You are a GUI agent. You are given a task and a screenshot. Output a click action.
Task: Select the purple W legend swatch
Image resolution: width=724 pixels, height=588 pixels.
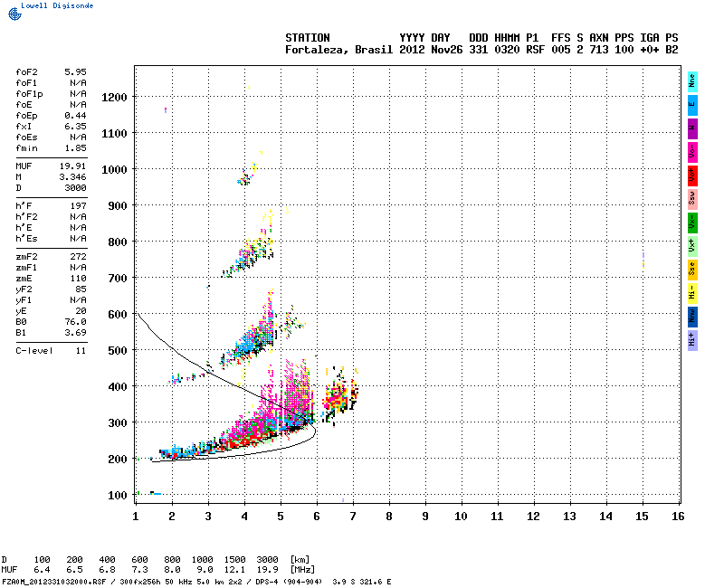692,128
